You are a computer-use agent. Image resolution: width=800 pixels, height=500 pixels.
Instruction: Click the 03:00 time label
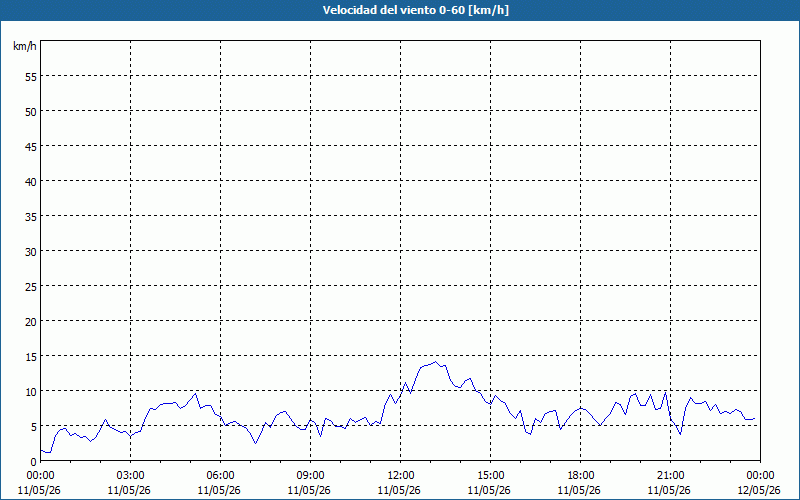[130, 476]
